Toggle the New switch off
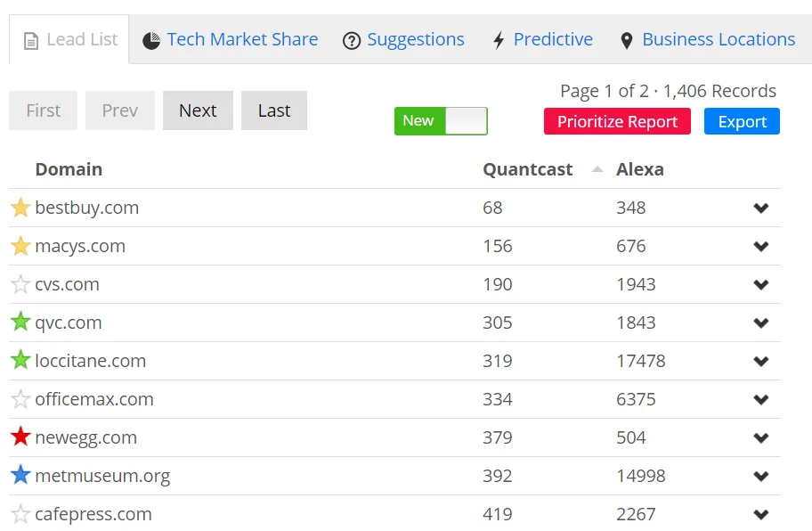This screenshot has width=812, height=531. pos(441,121)
